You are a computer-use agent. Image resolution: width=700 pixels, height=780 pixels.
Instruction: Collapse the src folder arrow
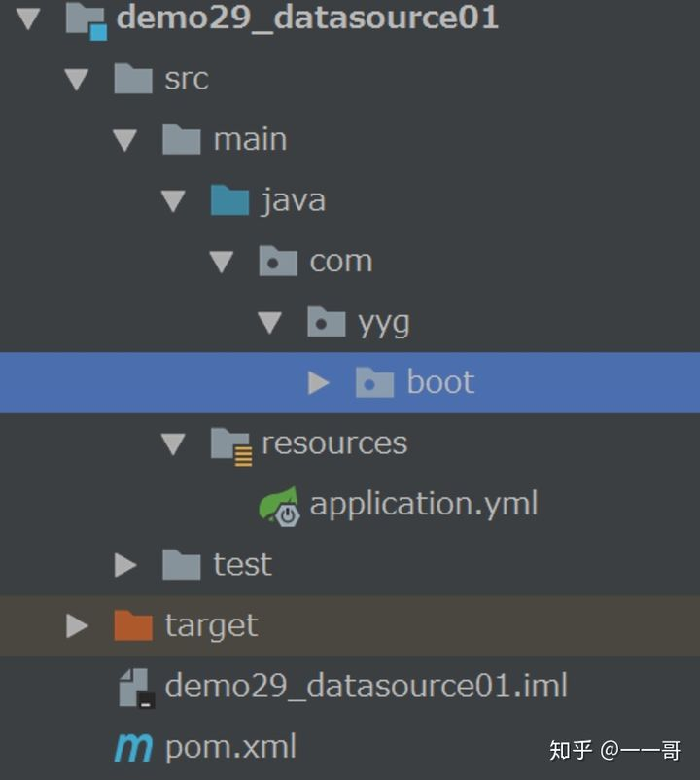(77, 80)
